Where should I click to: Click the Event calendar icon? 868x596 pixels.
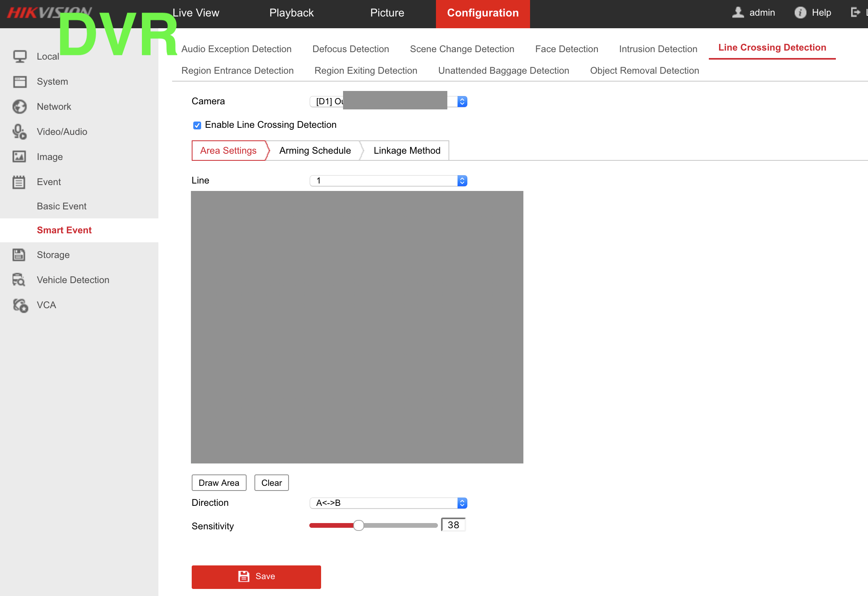click(19, 182)
